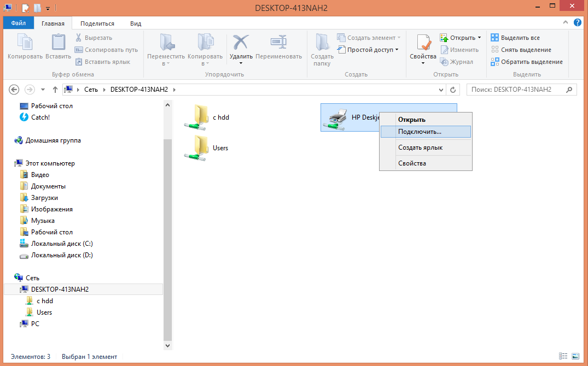Open the recent locations dropdown arrow
The image size is (588, 366).
[x=43, y=90]
